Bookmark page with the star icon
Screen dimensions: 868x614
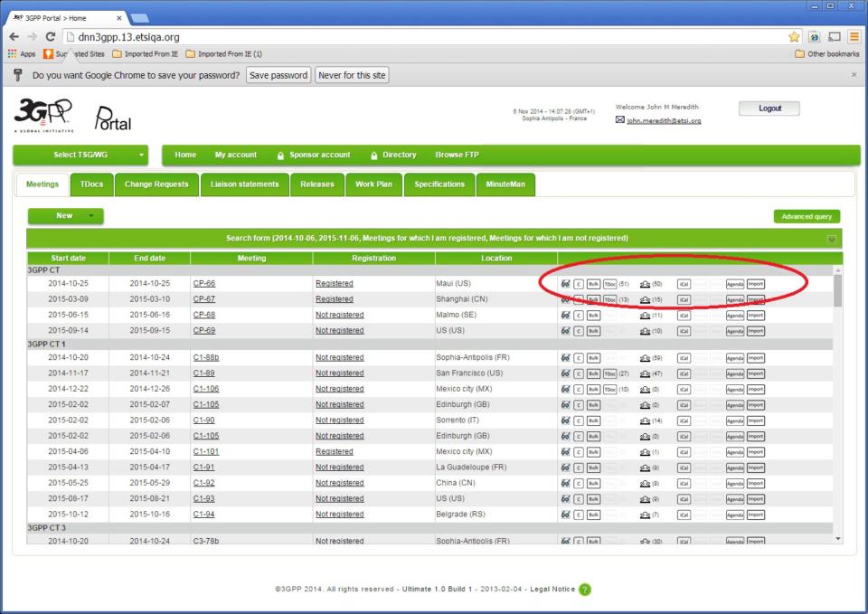pos(794,37)
